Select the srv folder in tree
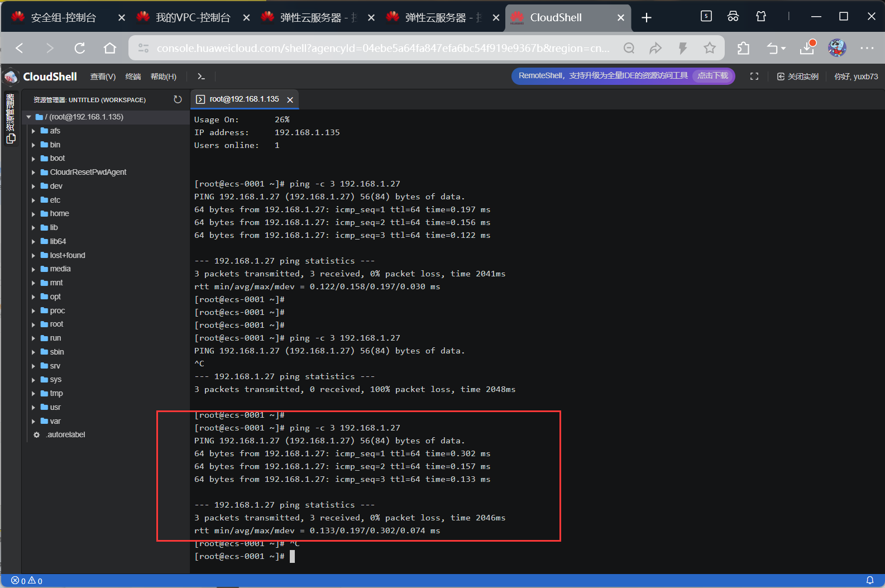Image resolution: width=885 pixels, height=588 pixels. coord(55,366)
